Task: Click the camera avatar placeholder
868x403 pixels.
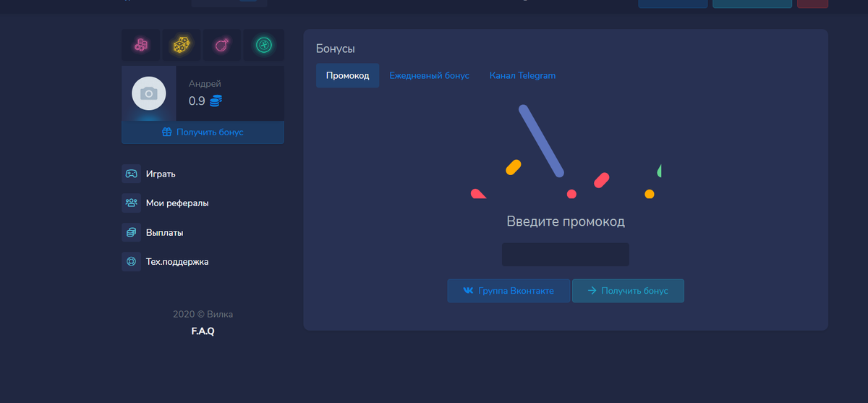Action: point(149,93)
